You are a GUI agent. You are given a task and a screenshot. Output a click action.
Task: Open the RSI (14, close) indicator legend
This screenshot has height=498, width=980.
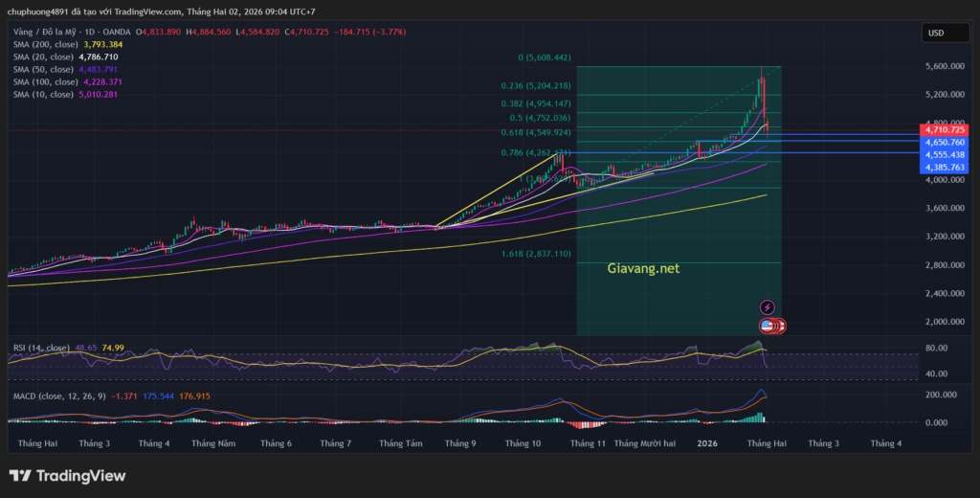tap(38, 348)
